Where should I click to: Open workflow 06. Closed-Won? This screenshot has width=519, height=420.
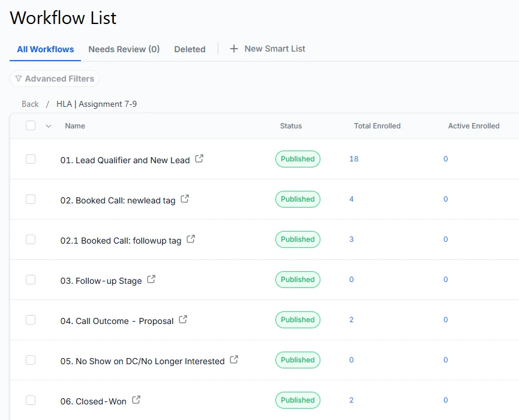point(94,401)
